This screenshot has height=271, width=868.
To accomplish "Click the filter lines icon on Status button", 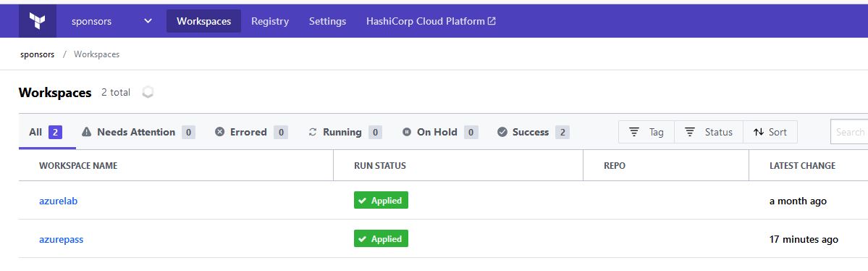I will (x=690, y=132).
